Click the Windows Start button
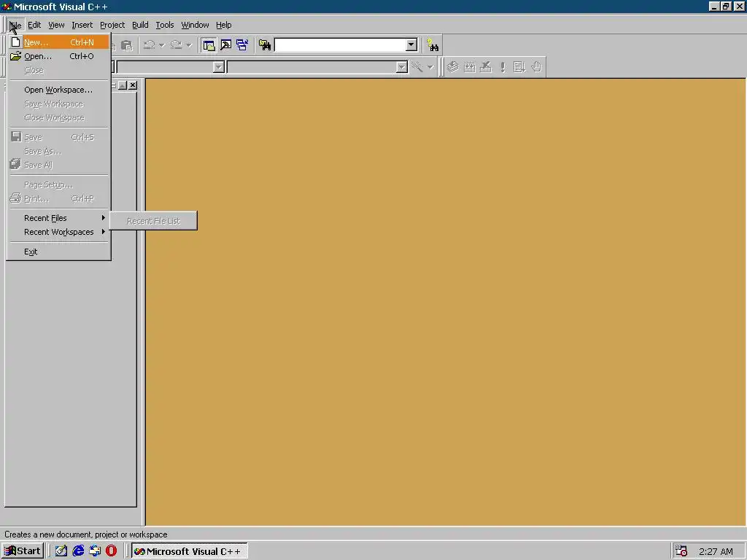The image size is (747, 560). [23, 551]
